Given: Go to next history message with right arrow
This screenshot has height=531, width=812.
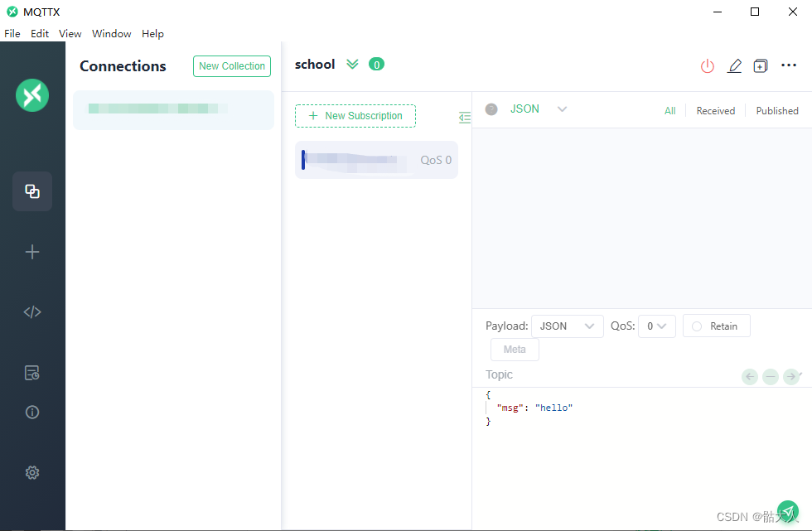Looking at the screenshot, I should pyautogui.click(x=791, y=377).
